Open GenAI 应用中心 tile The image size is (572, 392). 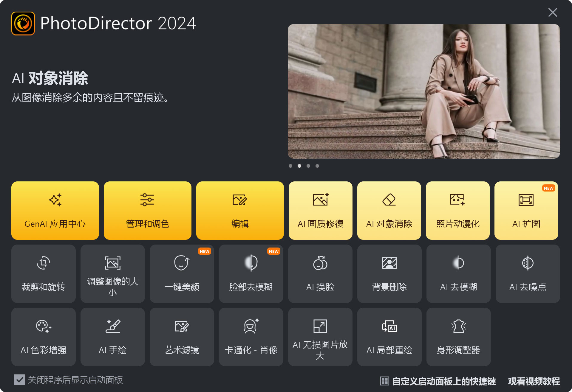pos(55,211)
